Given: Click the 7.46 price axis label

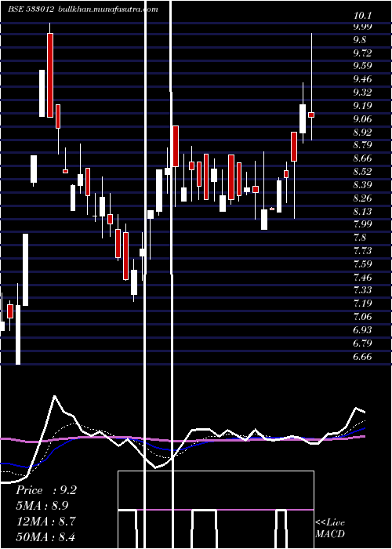Looking at the screenshot, I should [x=362, y=278].
